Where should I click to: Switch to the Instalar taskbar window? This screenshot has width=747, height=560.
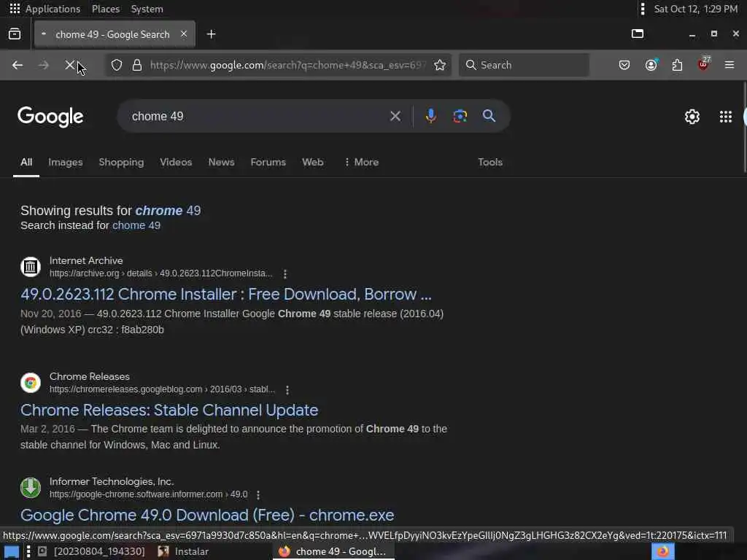pos(184,551)
